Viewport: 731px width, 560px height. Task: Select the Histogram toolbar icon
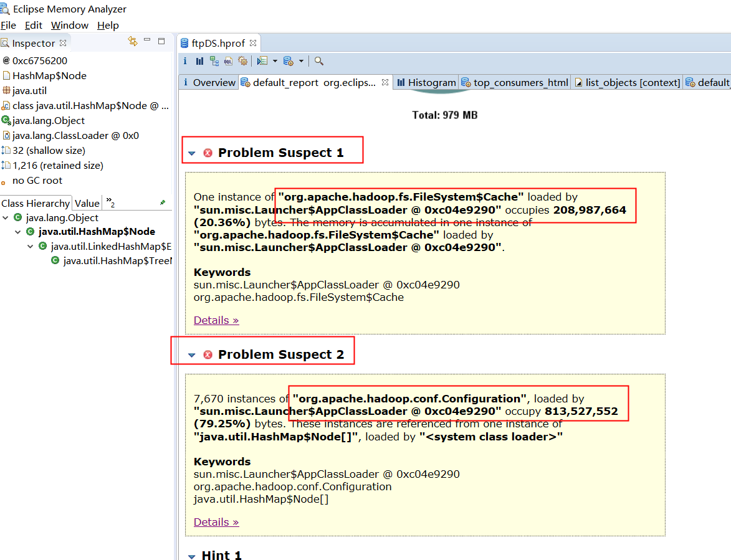(199, 60)
